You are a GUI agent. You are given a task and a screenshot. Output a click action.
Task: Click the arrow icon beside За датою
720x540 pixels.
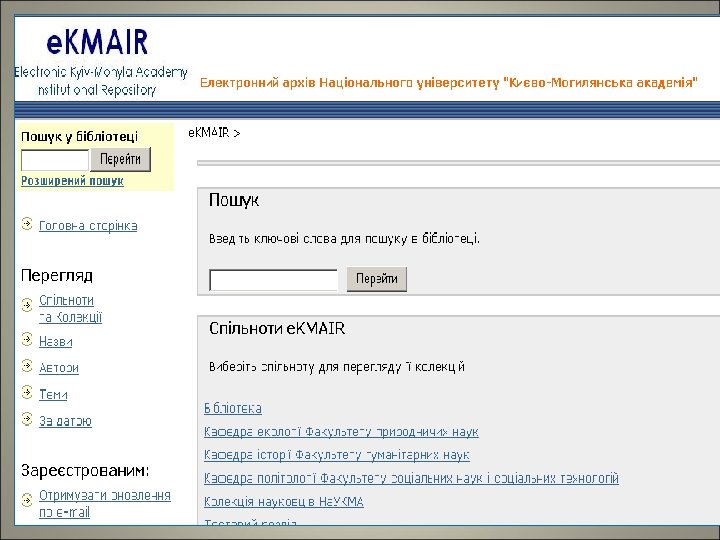(27, 419)
